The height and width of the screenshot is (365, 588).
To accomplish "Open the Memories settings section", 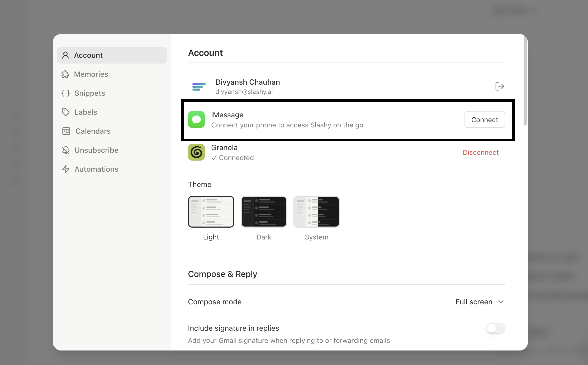I will point(112,74).
